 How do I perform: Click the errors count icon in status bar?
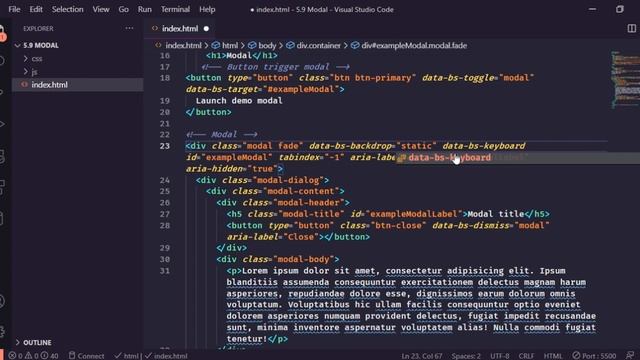coord(12,356)
